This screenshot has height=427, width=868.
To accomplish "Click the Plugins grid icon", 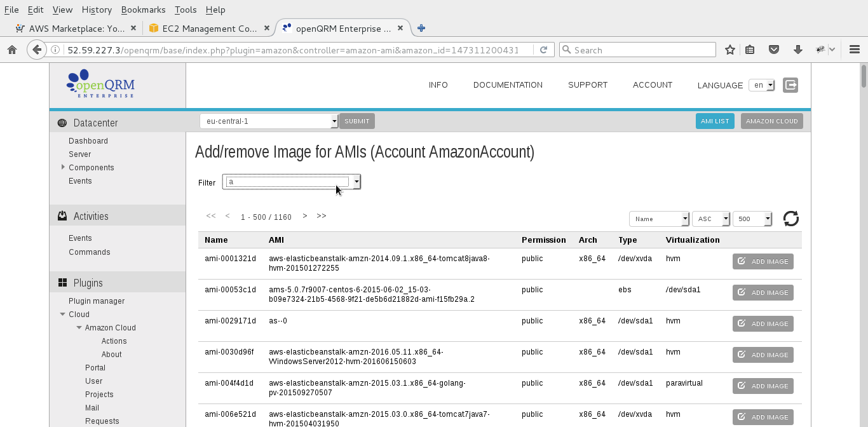I will pos(62,283).
